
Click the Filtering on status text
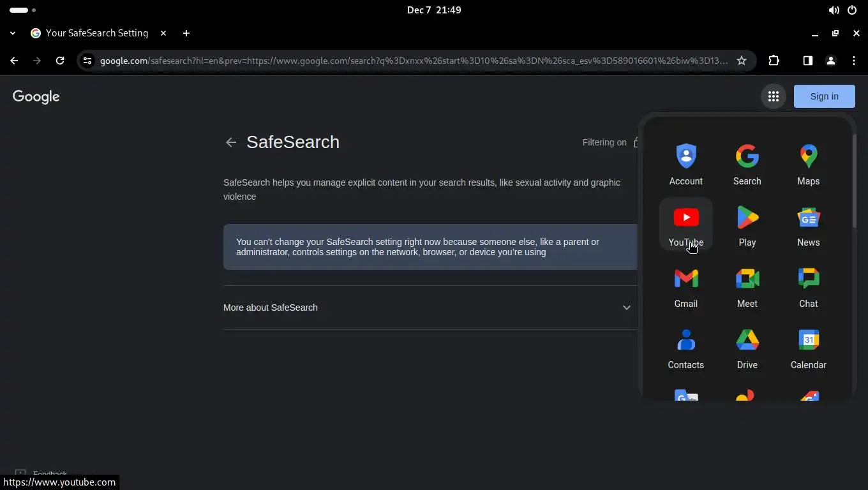(604, 142)
